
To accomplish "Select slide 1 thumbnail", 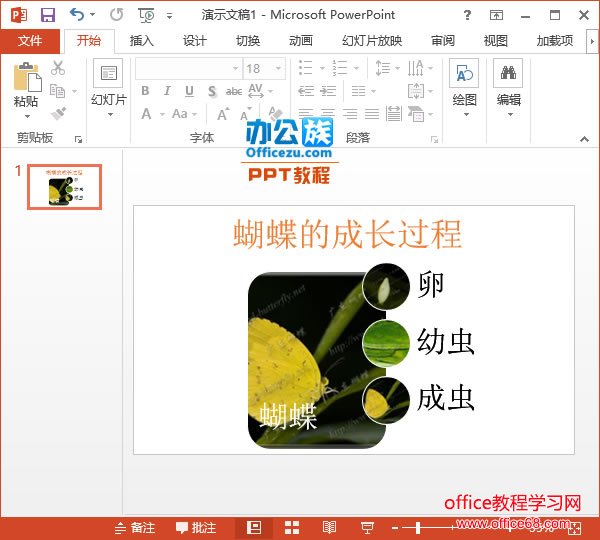I will coord(64,187).
